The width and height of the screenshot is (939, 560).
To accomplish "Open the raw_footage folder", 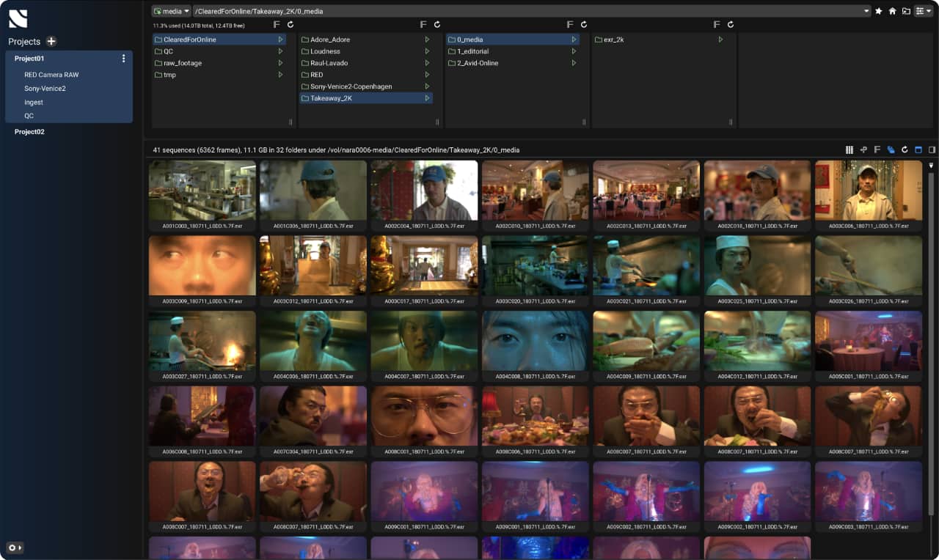I will click(x=183, y=63).
